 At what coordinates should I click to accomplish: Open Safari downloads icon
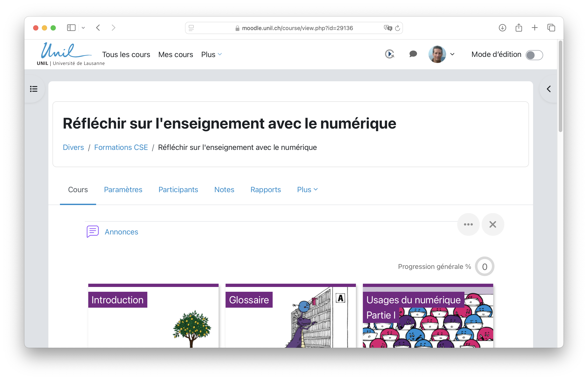coord(502,28)
